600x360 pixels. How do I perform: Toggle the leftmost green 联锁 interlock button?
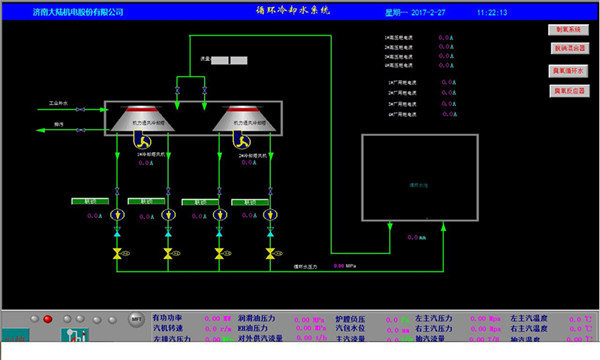(90, 201)
